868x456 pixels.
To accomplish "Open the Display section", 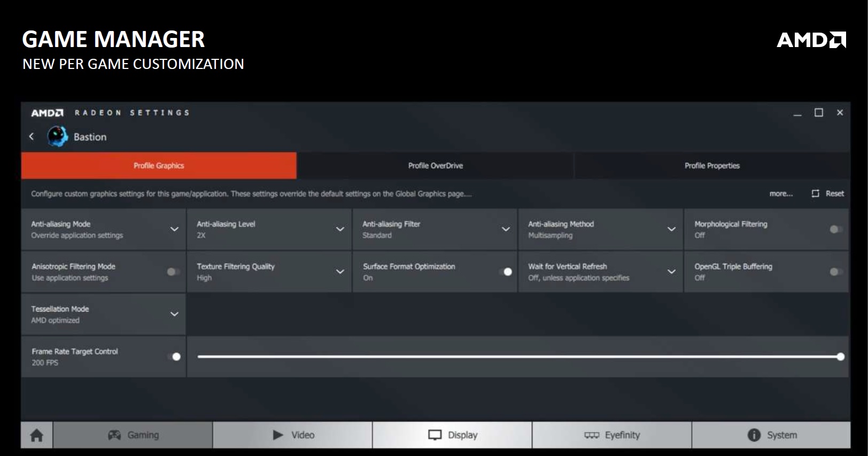I will pyautogui.click(x=452, y=435).
